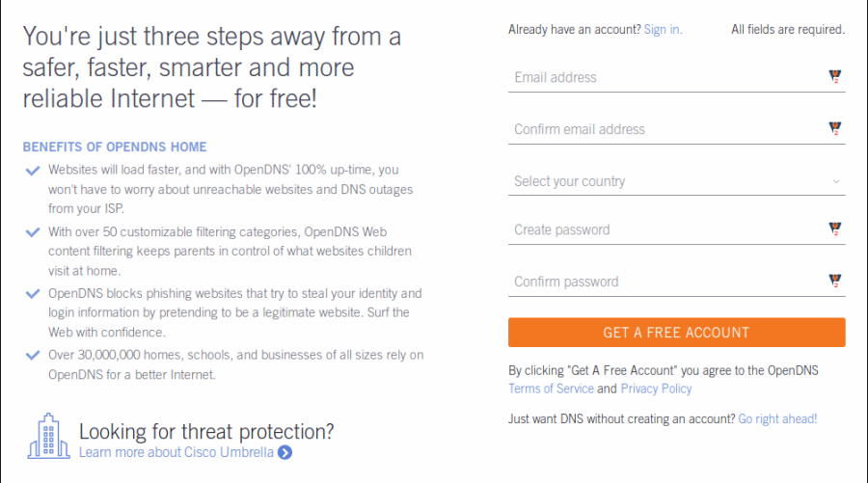The image size is (868, 483).
Task: Click the password manager icon in Email address field
Action: (835, 77)
